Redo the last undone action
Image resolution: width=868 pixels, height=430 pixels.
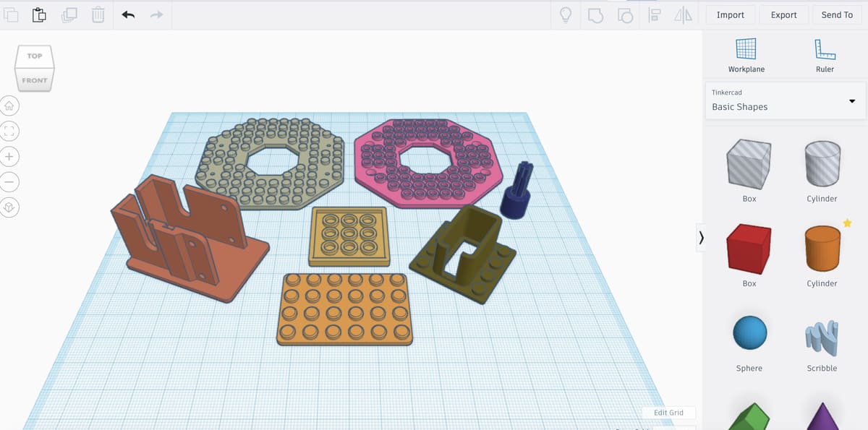[x=156, y=14]
